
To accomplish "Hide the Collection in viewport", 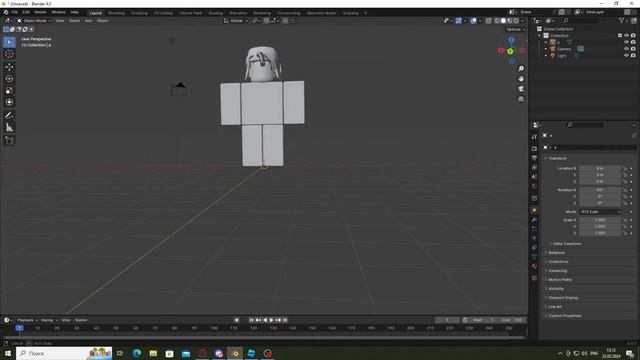I will [627, 36].
